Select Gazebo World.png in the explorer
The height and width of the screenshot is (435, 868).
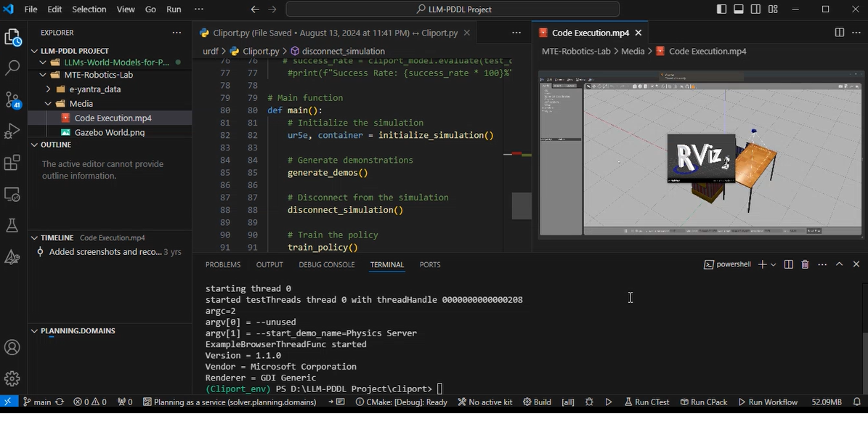coord(109,132)
